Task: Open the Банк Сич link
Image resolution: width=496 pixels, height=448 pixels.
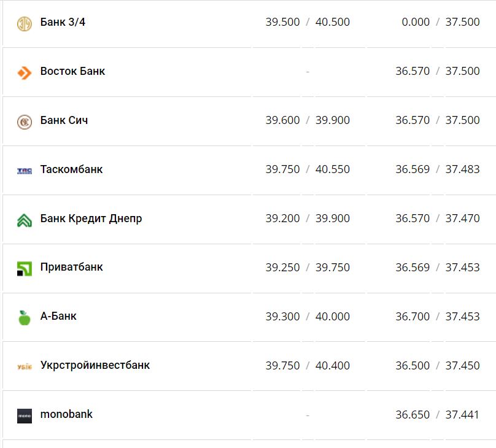Action: [x=64, y=120]
